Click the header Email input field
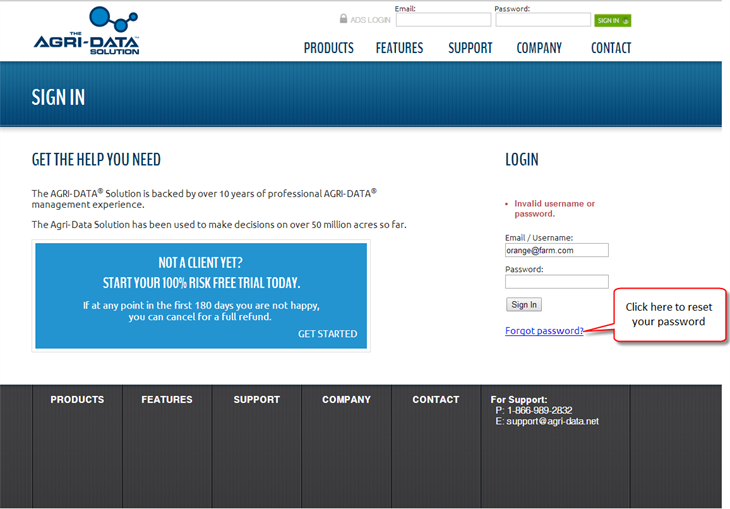 443,20
